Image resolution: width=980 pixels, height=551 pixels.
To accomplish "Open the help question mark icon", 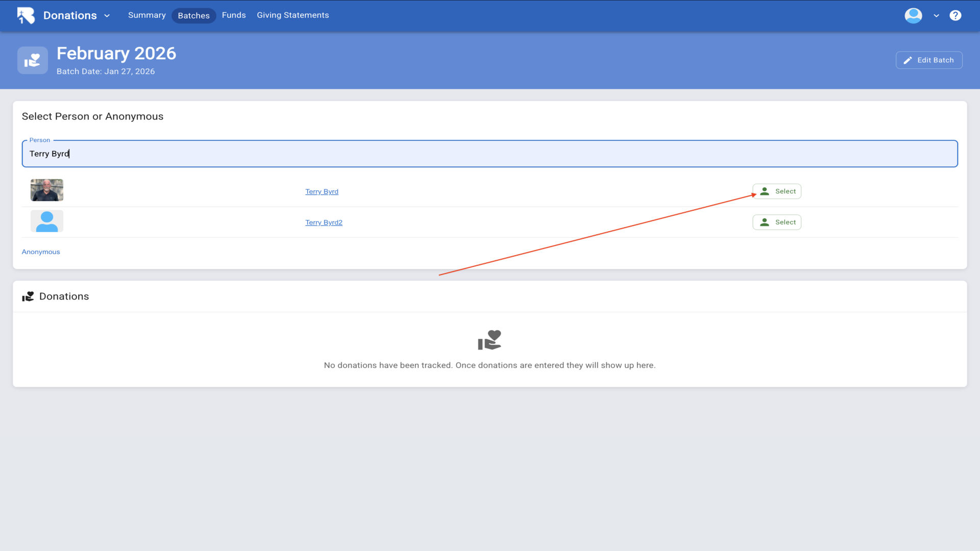I will (955, 15).
